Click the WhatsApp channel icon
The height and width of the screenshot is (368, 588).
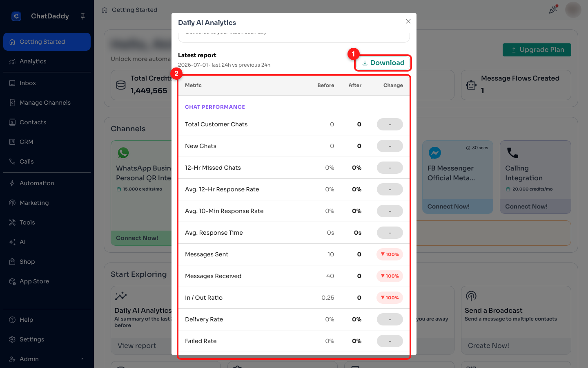click(123, 153)
